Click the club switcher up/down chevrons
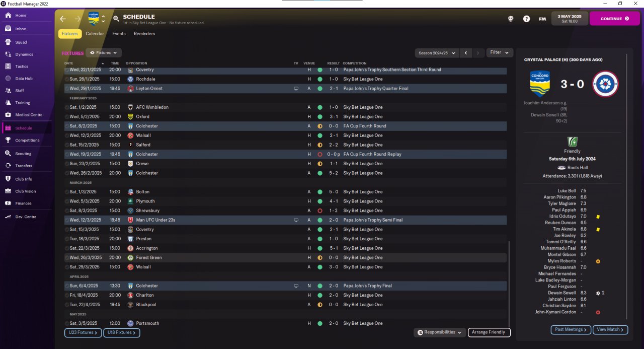 (103, 19)
